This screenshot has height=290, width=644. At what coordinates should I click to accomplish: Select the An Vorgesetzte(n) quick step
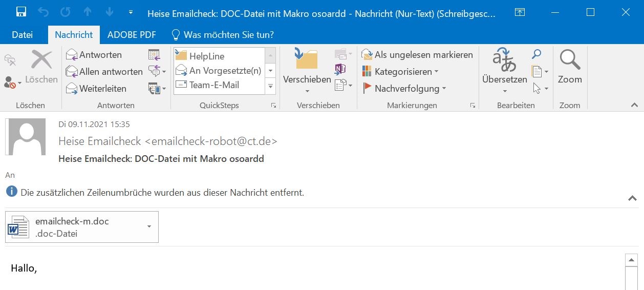(x=219, y=71)
